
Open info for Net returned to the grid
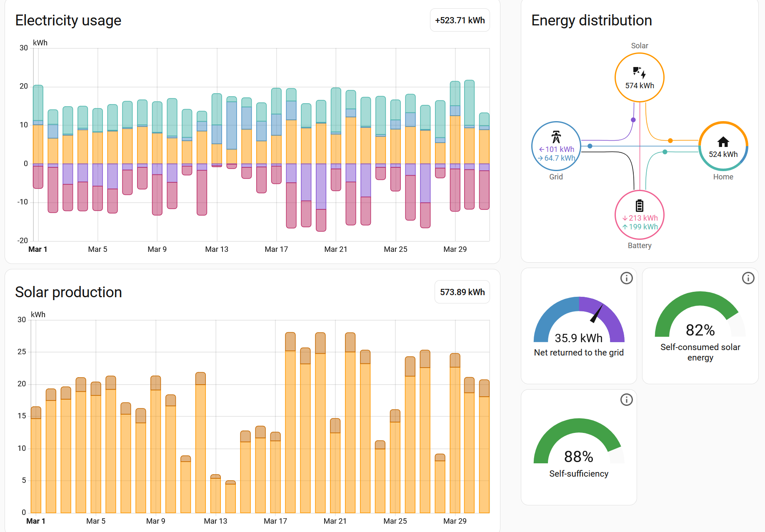coord(626,278)
